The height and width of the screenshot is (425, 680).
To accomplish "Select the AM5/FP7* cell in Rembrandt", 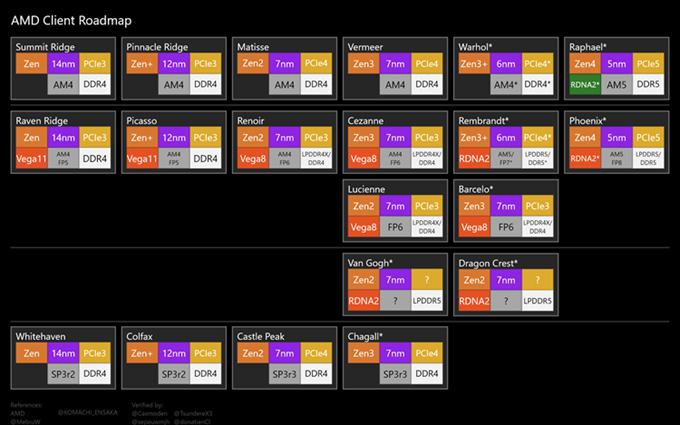I will tap(506, 158).
